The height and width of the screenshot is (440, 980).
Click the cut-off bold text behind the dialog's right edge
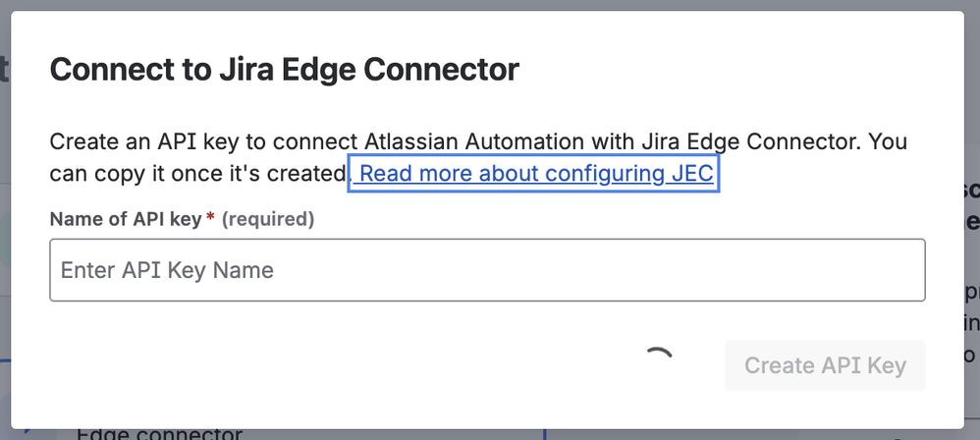pos(971,204)
